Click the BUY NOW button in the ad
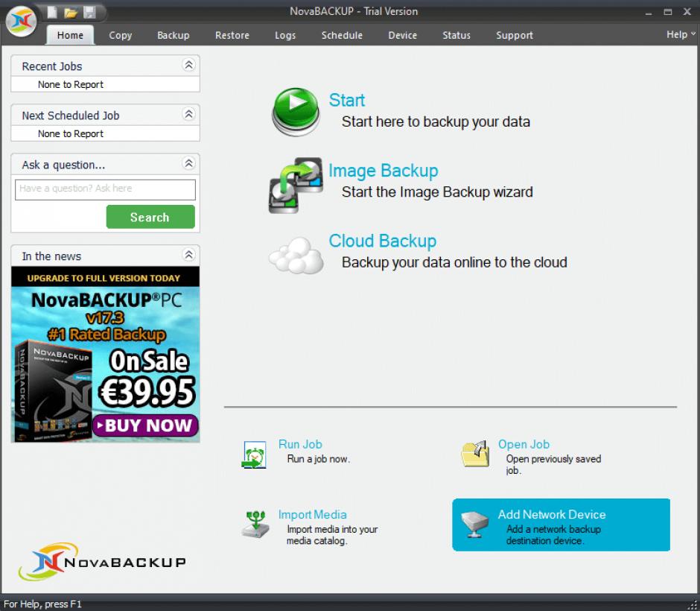This screenshot has width=700, height=611. (x=145, y=425)
